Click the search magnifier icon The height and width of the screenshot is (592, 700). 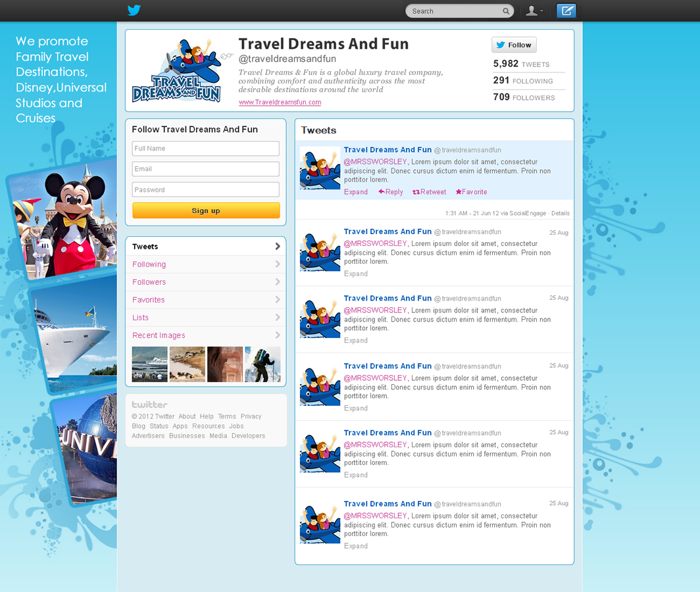506,11
